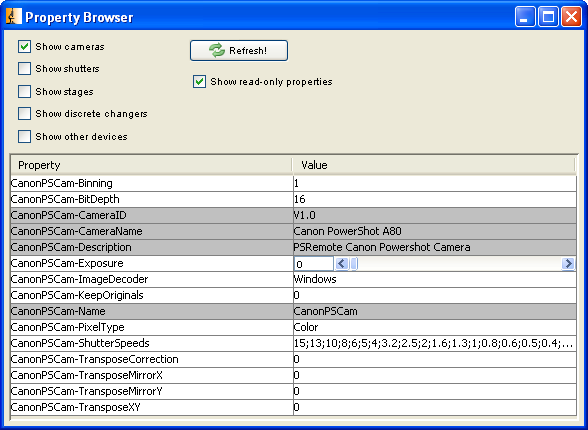Close the Property Browser window

coord(571,17)
